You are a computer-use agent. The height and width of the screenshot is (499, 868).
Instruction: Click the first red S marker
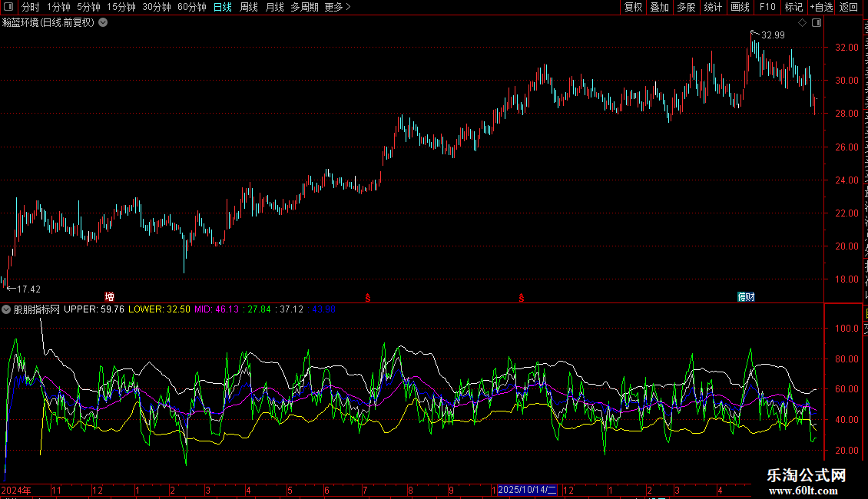pyautogui.click(x=368, y=298)
